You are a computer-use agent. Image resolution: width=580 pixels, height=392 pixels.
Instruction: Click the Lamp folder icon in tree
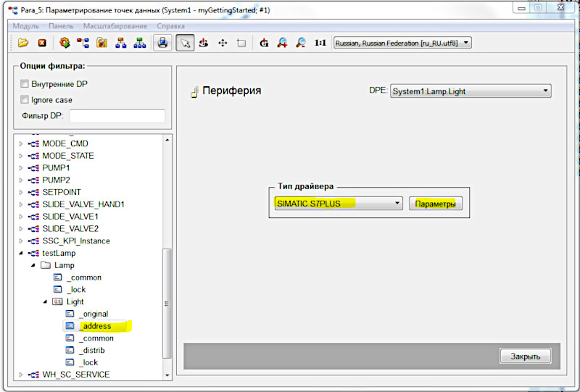tap(46, 265)
